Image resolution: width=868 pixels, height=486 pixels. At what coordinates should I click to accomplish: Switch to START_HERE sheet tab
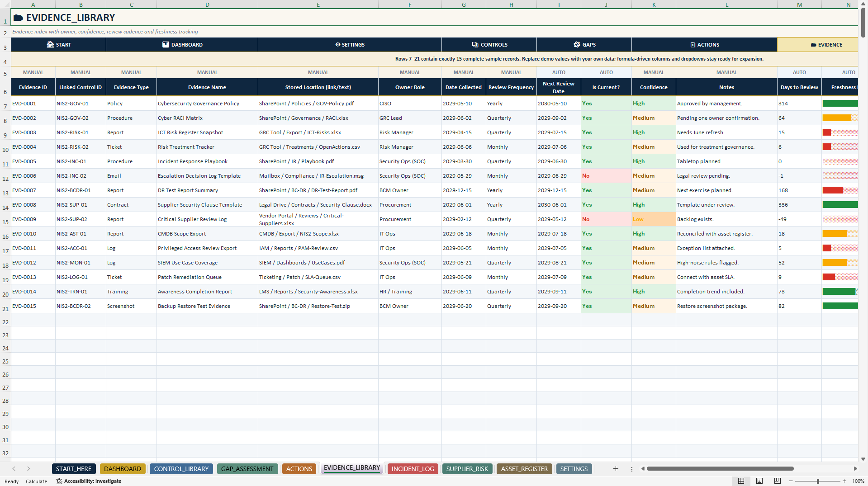click(74, 469)
